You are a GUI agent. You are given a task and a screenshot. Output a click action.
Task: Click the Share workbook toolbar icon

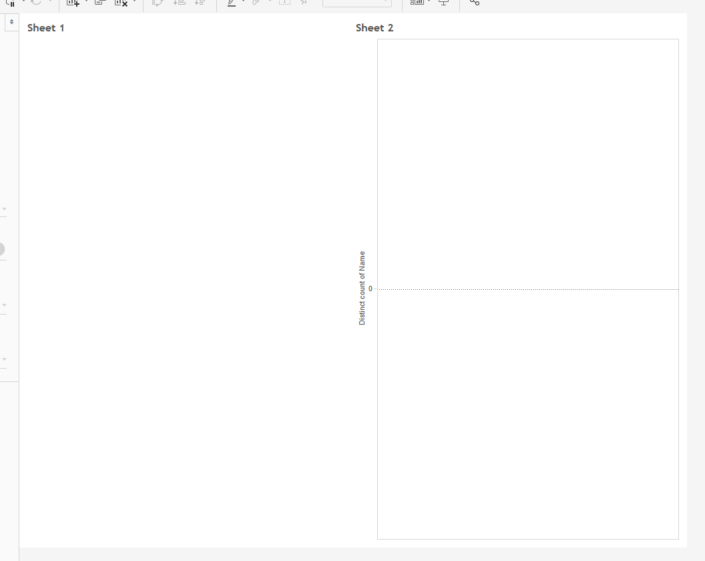tap(474, 2)
